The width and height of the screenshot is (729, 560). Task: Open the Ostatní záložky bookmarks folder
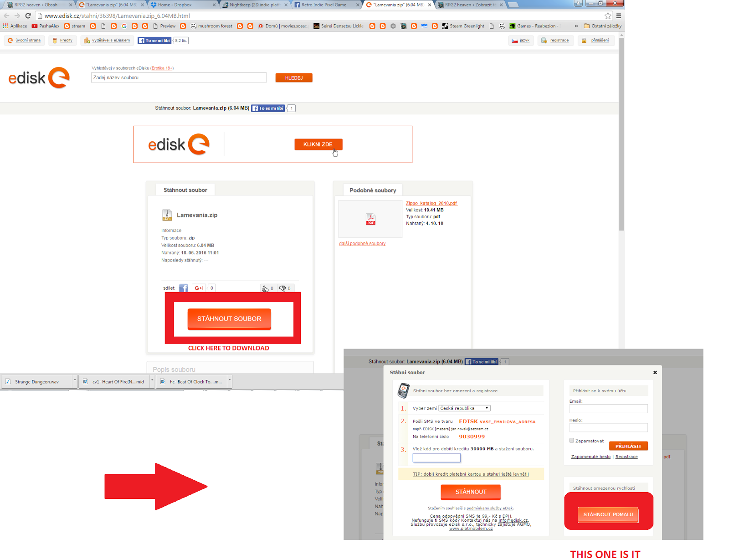click(602, 26)
